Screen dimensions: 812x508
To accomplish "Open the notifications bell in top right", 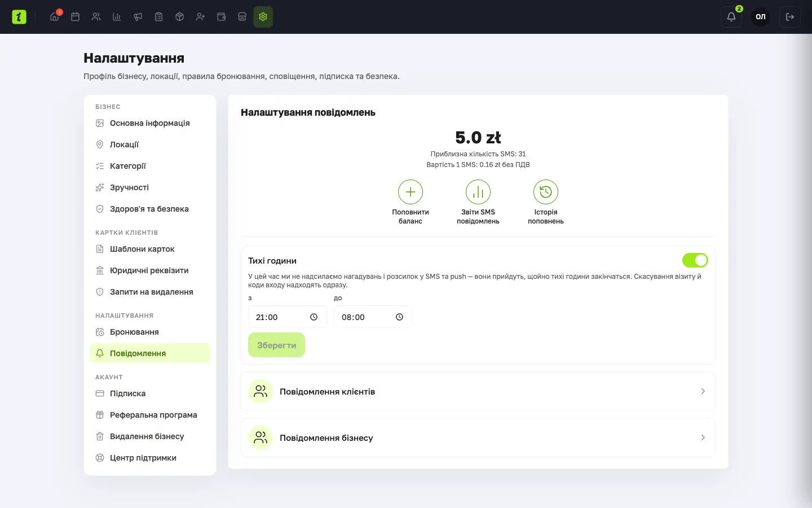I will pos(731,17).
